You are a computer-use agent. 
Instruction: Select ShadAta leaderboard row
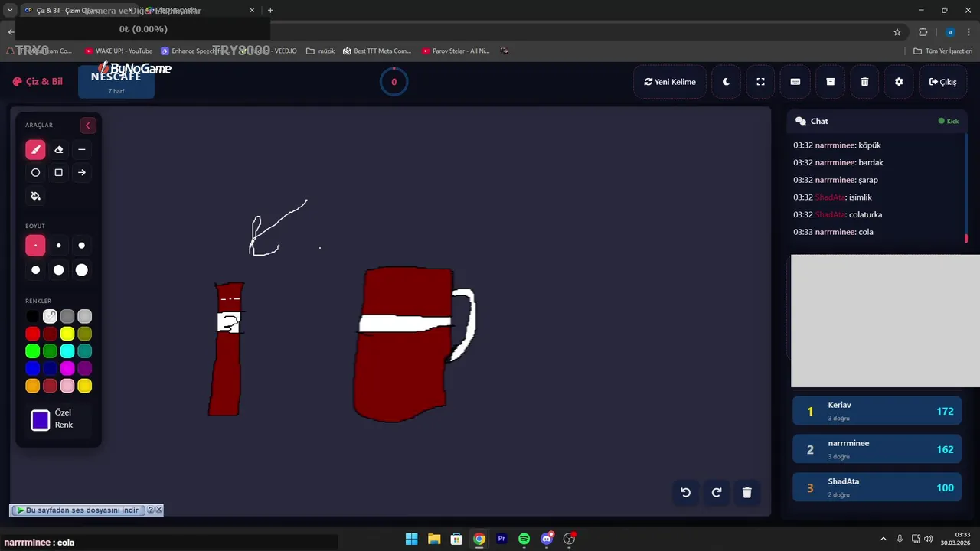click(x=877, y=487)
